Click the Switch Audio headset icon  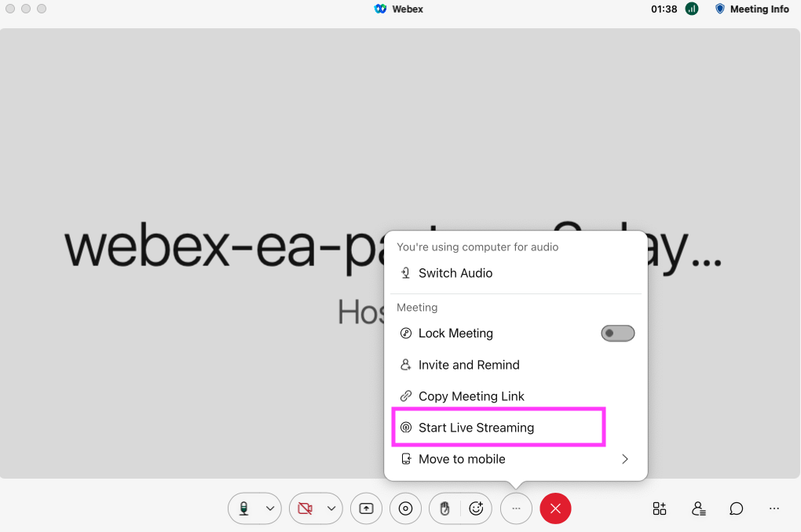406,273
